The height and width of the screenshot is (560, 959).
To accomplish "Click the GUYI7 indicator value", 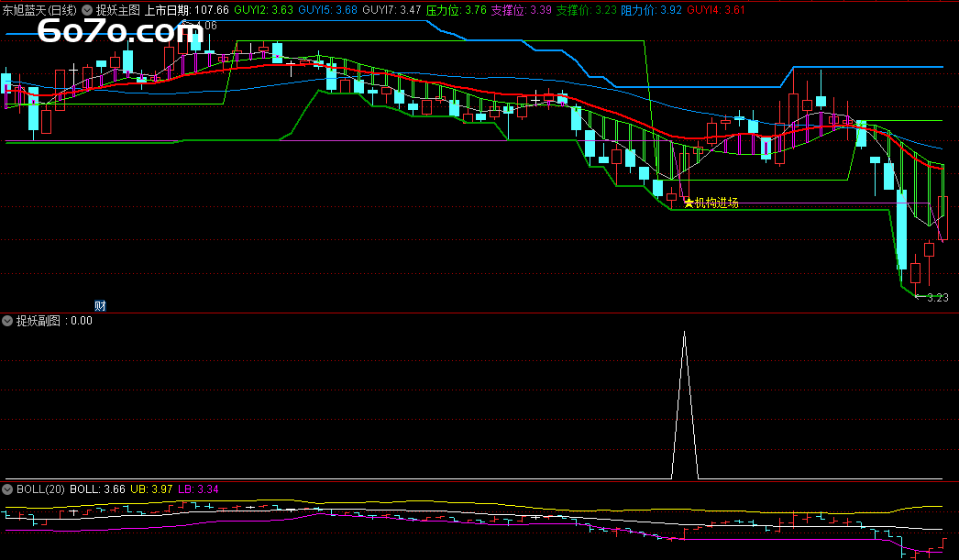I will [392, 10].
